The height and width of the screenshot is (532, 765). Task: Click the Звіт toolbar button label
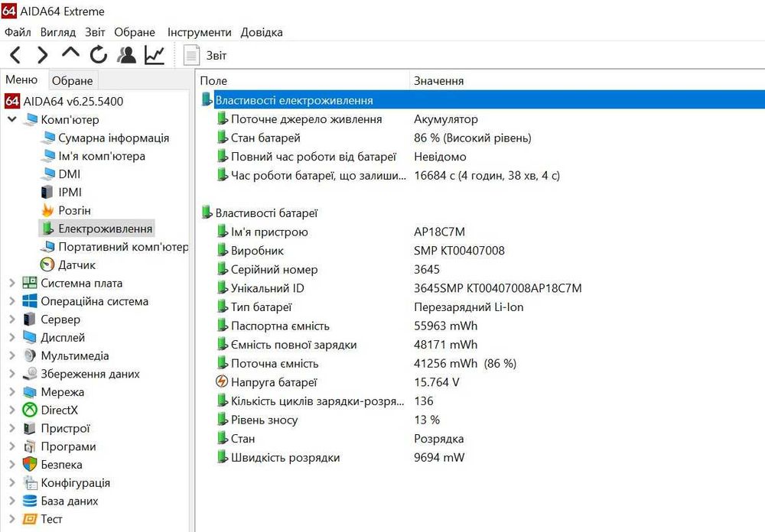(216, 56)
